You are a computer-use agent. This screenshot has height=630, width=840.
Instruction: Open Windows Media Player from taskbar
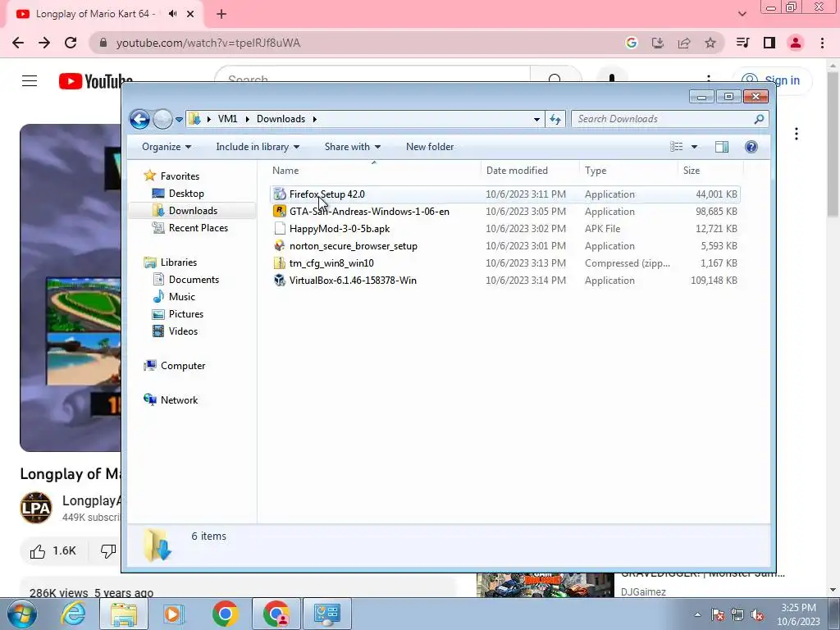tap(174, 614)
